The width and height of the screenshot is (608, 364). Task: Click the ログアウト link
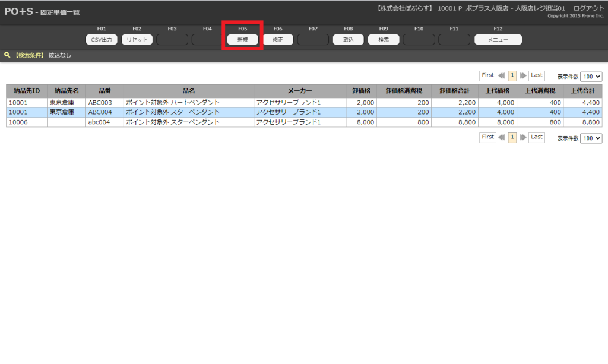588,8
